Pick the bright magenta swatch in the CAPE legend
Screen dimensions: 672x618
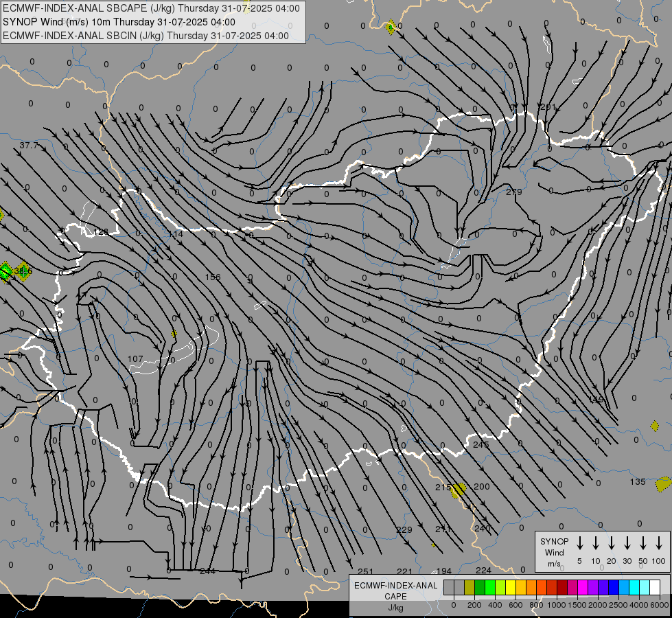(x=583, y=587)
